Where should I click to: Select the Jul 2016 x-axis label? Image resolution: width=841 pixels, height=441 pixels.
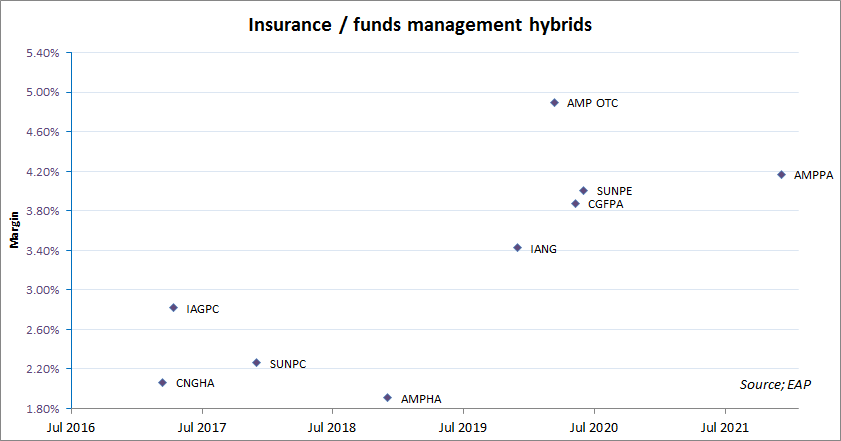click(x=71, y=428)
